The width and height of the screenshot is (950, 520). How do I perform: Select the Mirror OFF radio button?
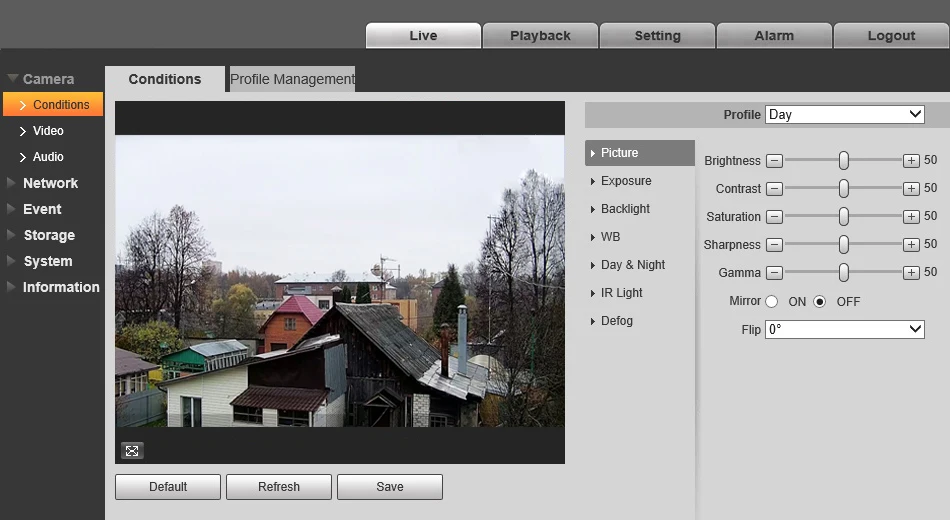[x=819, y=301]
